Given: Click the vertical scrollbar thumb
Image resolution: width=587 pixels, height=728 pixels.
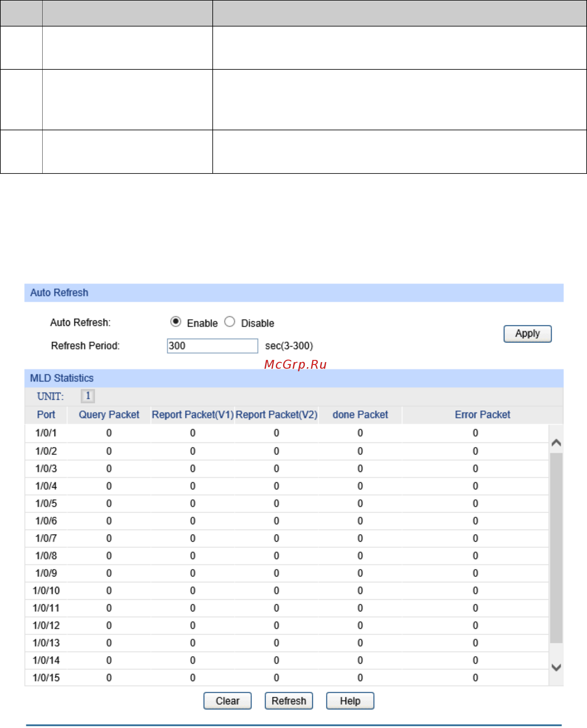Looking at the screenshot, I should 556,548.
